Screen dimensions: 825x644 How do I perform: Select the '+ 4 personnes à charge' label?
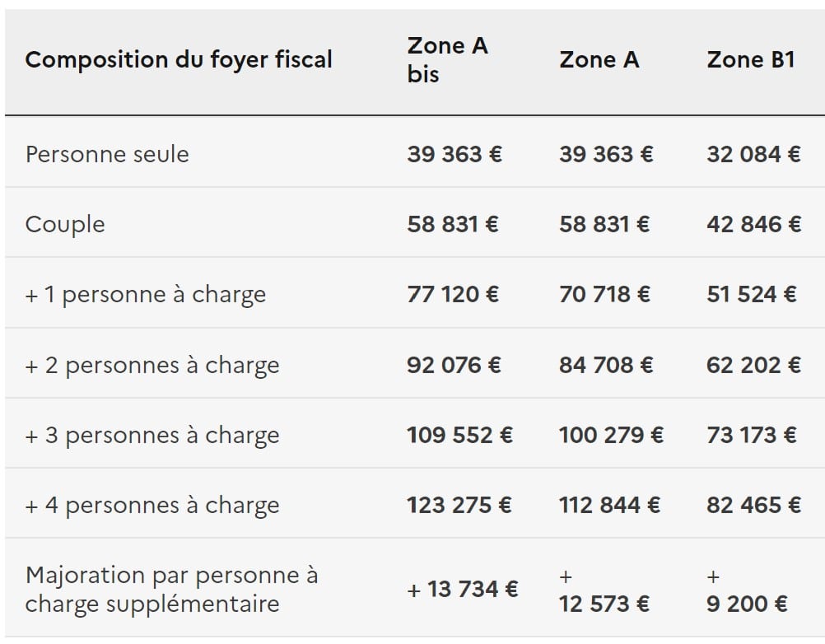point(152,505)
